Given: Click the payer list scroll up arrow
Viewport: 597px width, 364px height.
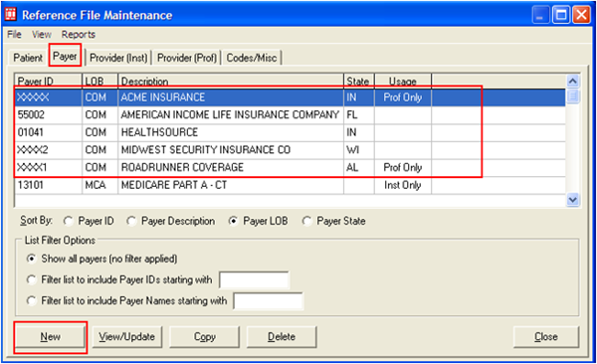Looking at the screenshot, I should (573, 81).
